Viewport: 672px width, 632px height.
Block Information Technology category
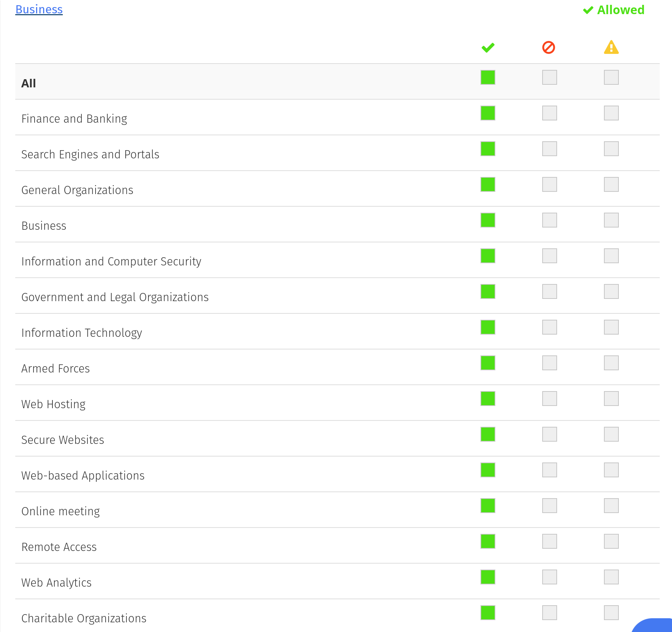550,327
